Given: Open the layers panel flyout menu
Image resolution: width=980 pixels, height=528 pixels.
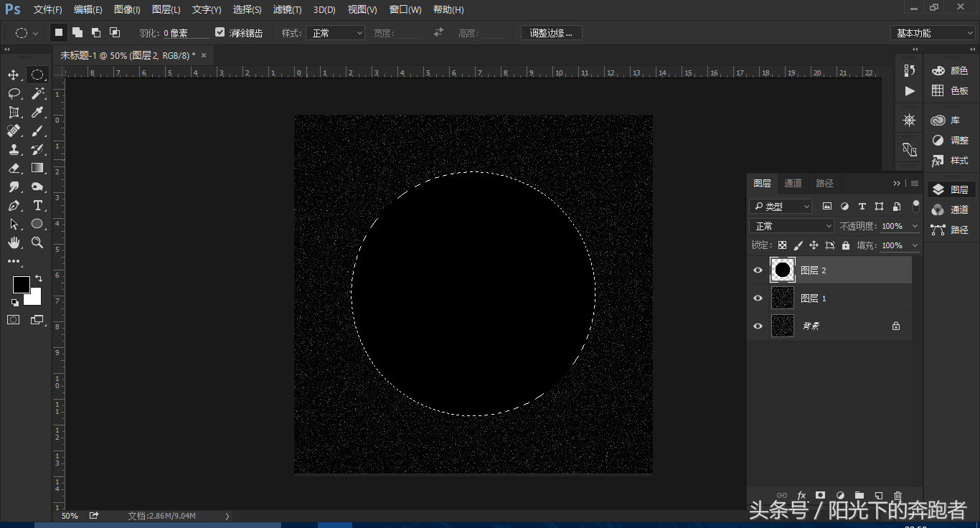Looking at the screenshot, I should [x=915, y=184].
